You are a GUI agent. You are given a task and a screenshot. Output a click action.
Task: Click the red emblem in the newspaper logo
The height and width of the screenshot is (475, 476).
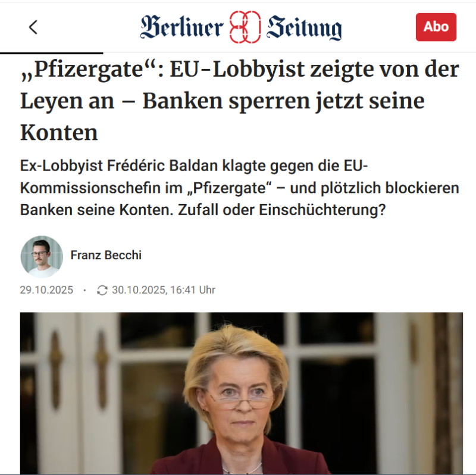[245, 27]
